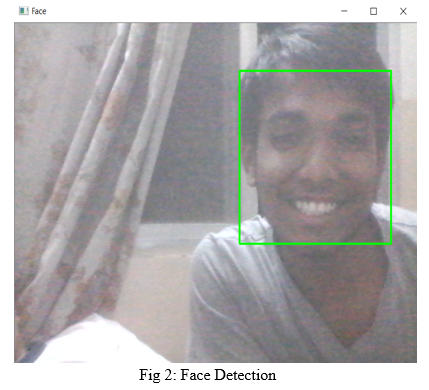This screenshot has height=390, width=429.
Task: Click the Face window app icon
Action: (x=23, y=11)
